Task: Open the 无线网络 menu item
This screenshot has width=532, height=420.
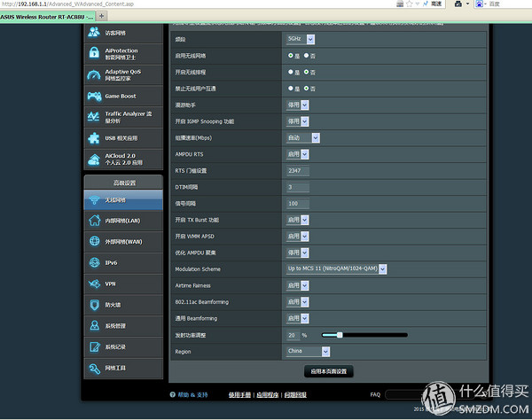Action: coord(123,199)
